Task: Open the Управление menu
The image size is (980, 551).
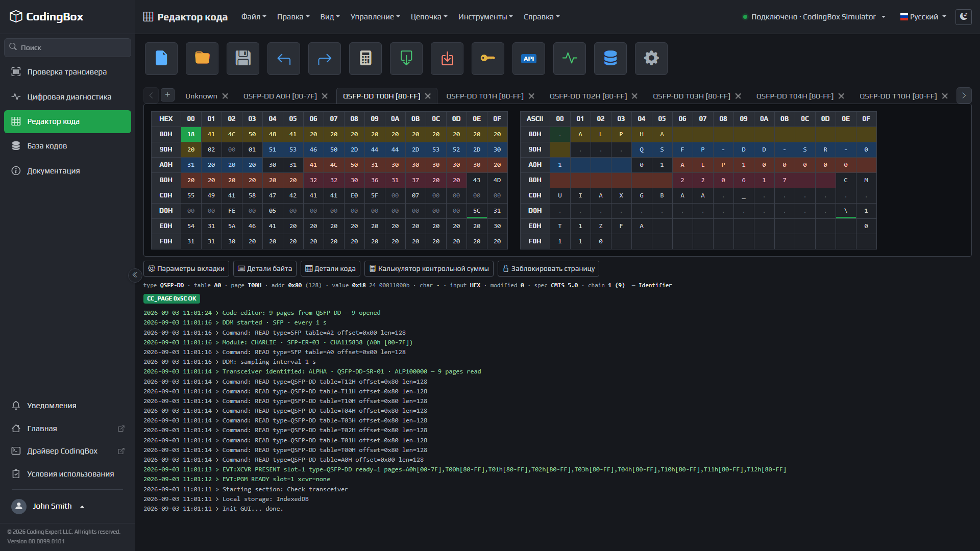Action: tap(375, 17)
